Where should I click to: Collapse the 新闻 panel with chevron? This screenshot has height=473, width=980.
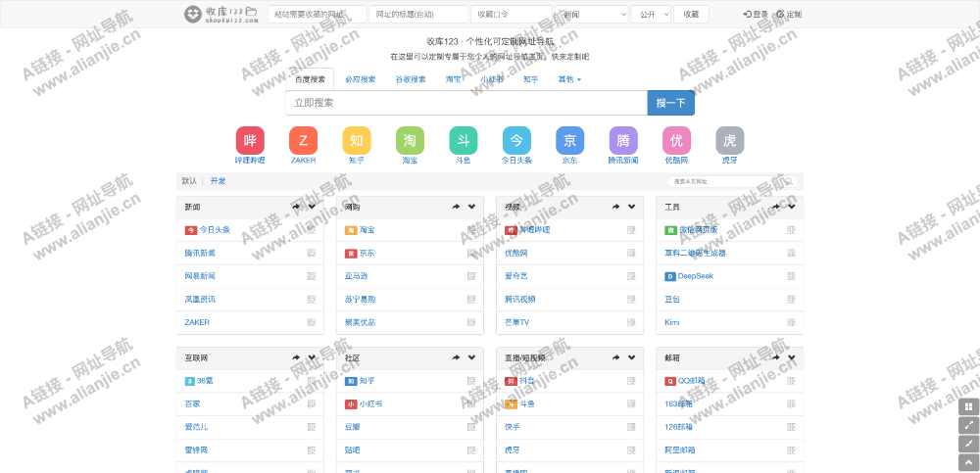(x=312, y=207)
